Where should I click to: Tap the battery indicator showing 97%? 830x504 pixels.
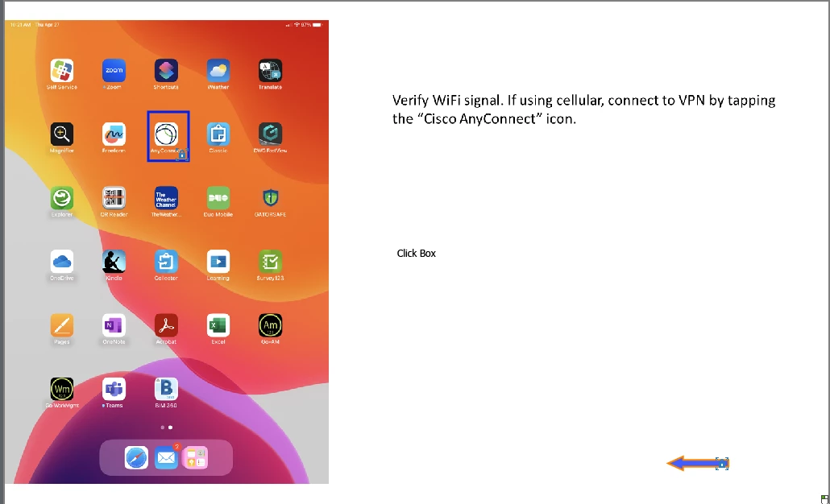pyautogui.click(x=312, y=25)
